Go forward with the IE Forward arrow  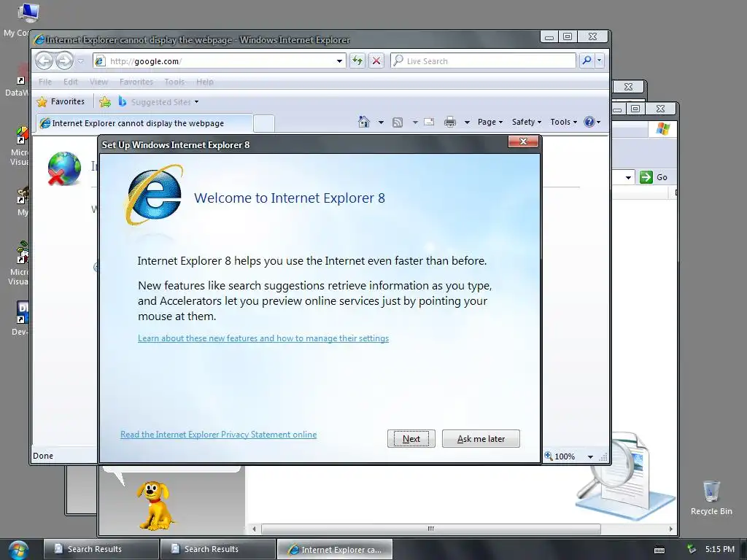(x=64, y=61)
